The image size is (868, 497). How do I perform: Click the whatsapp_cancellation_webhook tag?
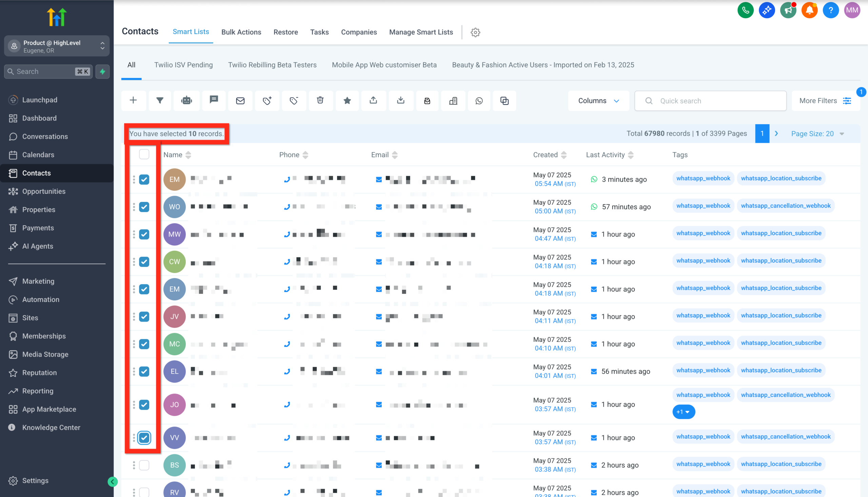tap(786, 206)
